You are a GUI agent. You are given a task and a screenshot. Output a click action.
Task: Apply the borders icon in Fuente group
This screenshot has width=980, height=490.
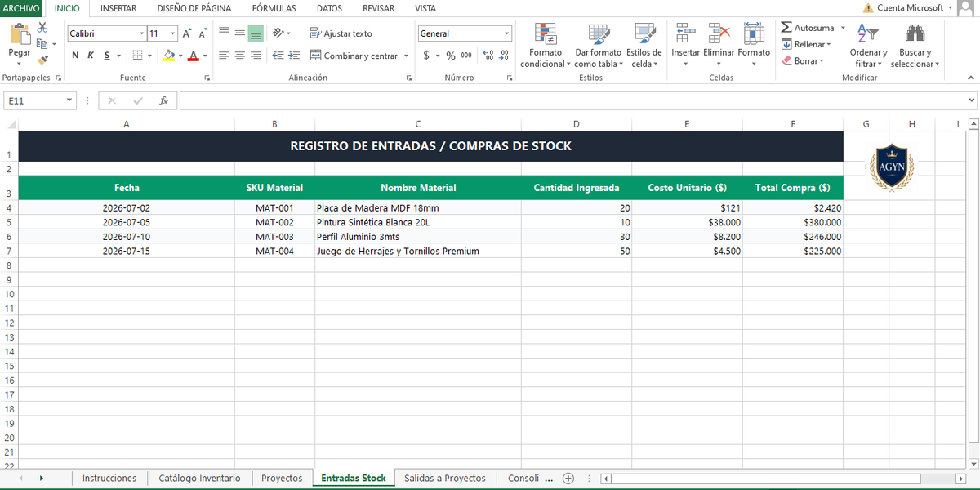click(138, 56)
